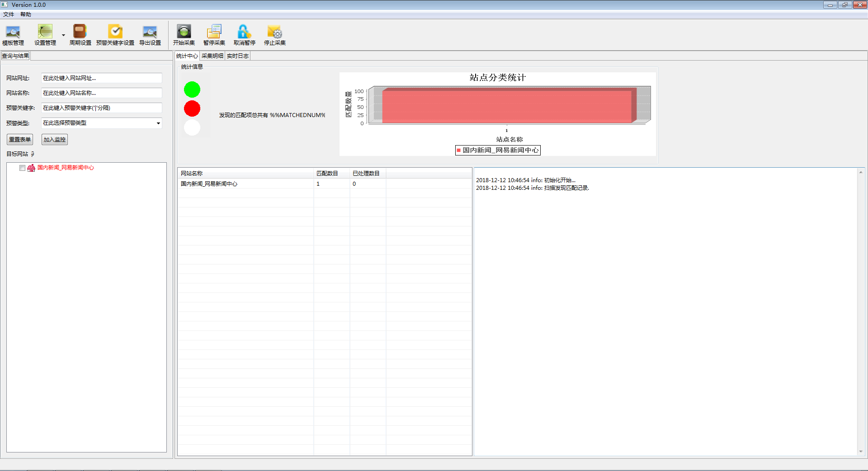Click the 匹配数目 column header
The image size is (868, 471).
coord(332,174)
